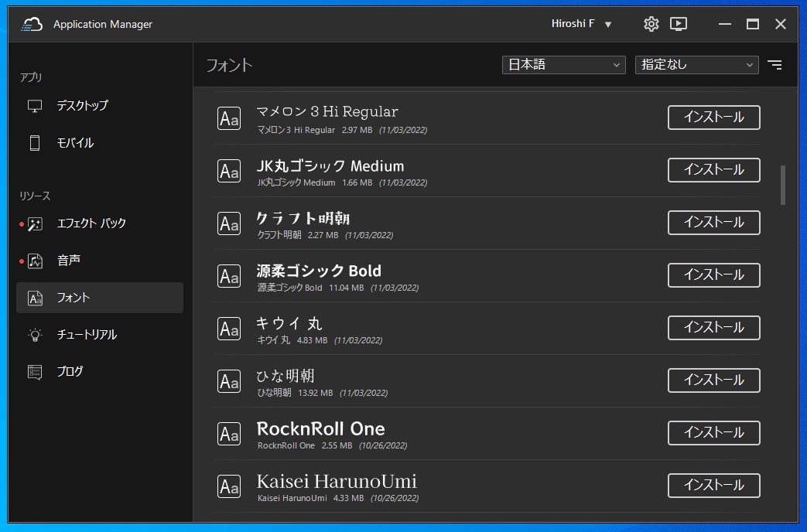Image resolution: width=807 pixels, height=532 pixels.
Task: Install the クラフト明朝 font
Action: coord(714,222)
